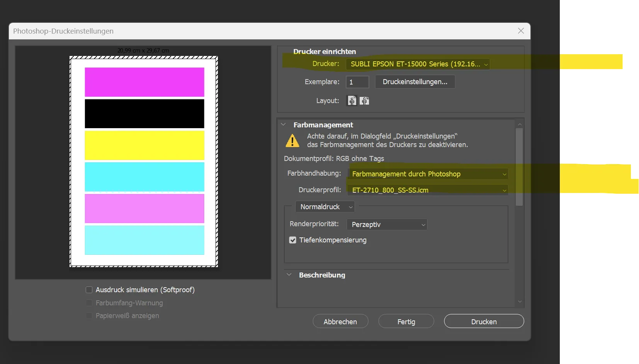Click the Abbrechen button
Viewport: 639px width, 364px height.
pyautogui.click(x=340, y=322)
